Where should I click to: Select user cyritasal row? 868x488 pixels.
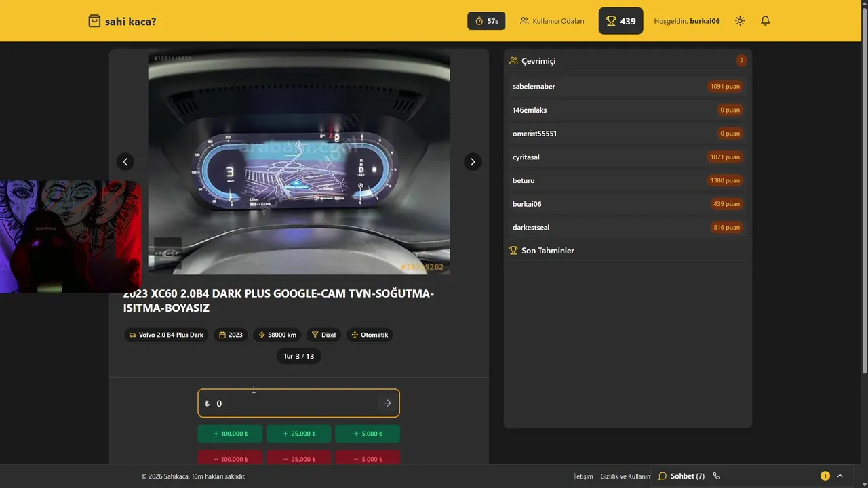click(627, 157)
